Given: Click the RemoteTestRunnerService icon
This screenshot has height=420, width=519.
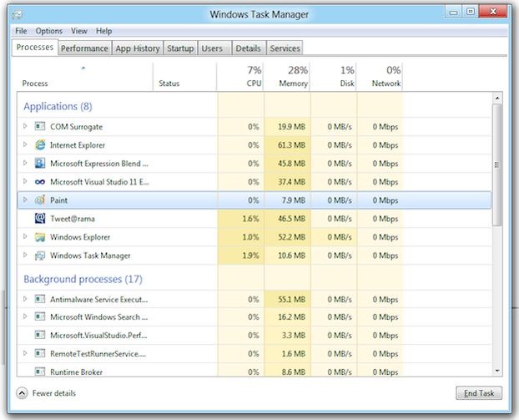Looking at the screenshot, I should [40, 353].
